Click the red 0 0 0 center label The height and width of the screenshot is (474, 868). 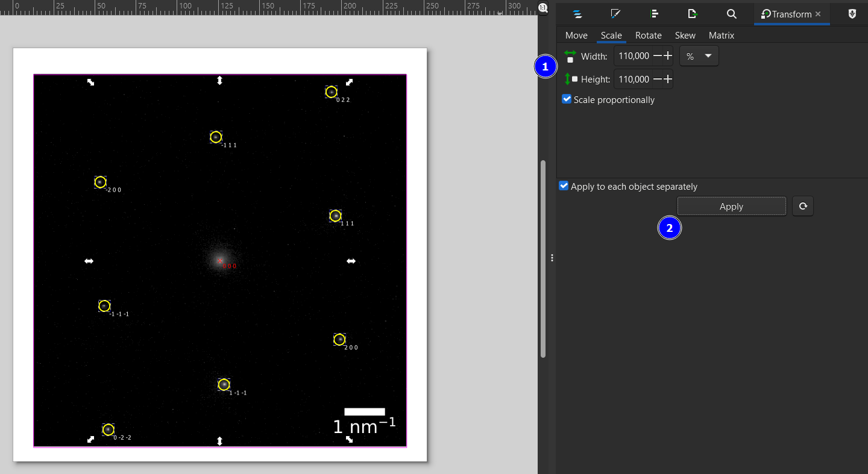click(x=230, y=266)
